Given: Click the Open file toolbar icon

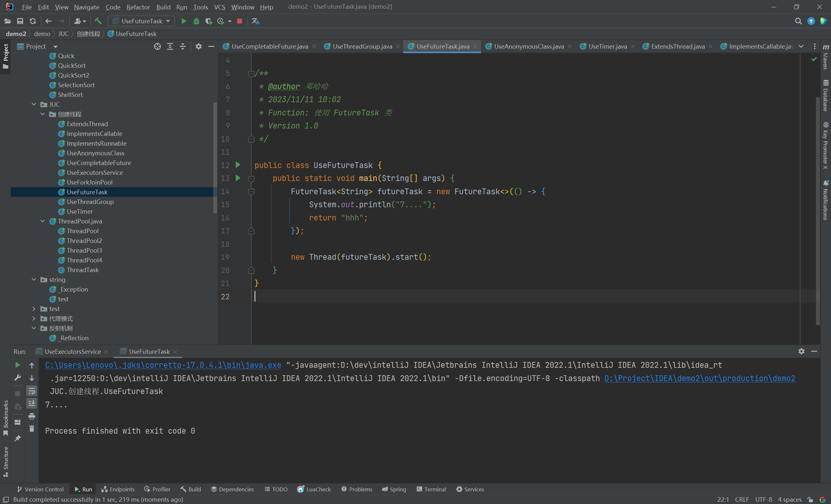Looking at the screenshot, I should point(8,21).
